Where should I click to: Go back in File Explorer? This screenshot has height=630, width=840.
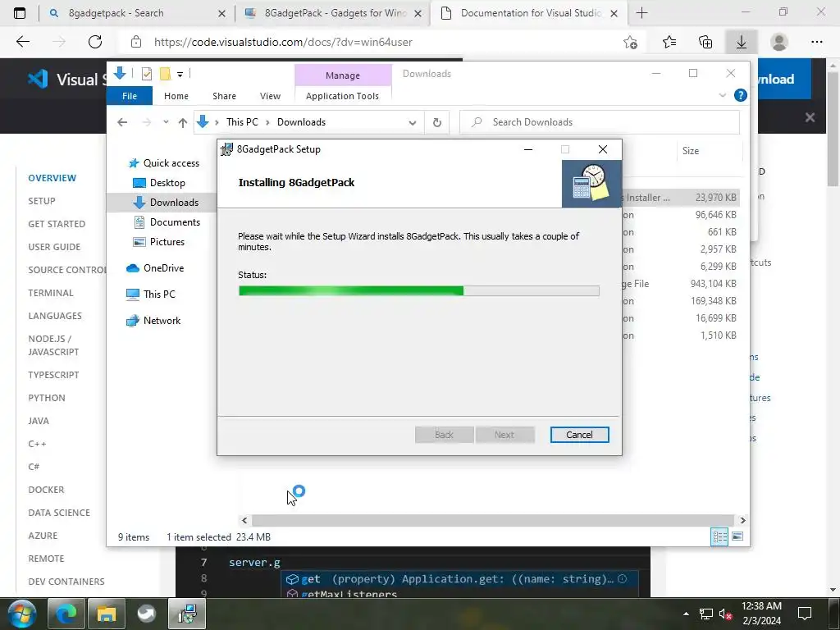tap(122, 122)
